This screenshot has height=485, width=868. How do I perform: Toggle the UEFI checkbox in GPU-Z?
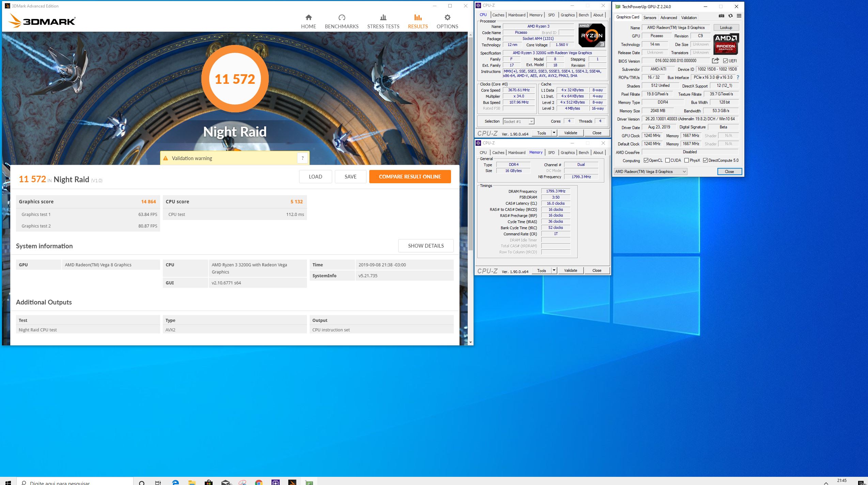[725, 61]
